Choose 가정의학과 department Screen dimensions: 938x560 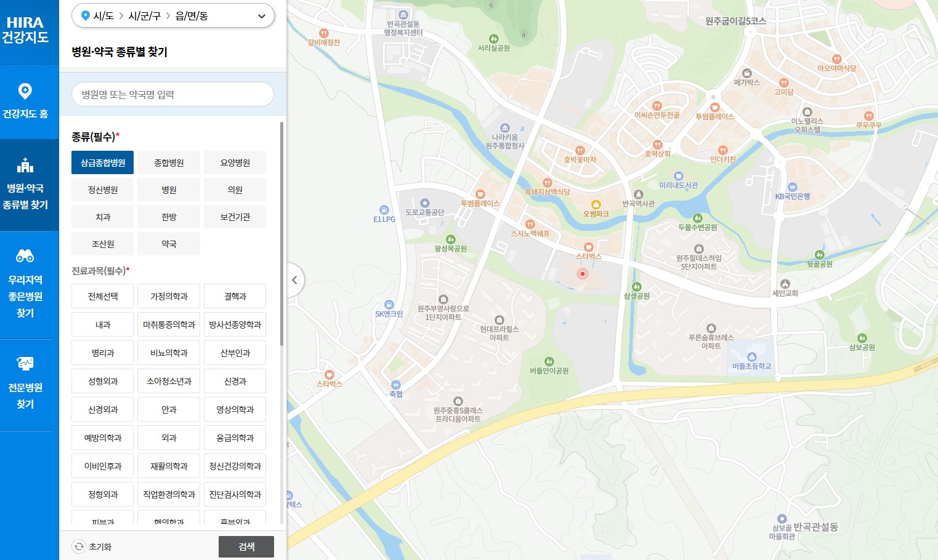169,296
